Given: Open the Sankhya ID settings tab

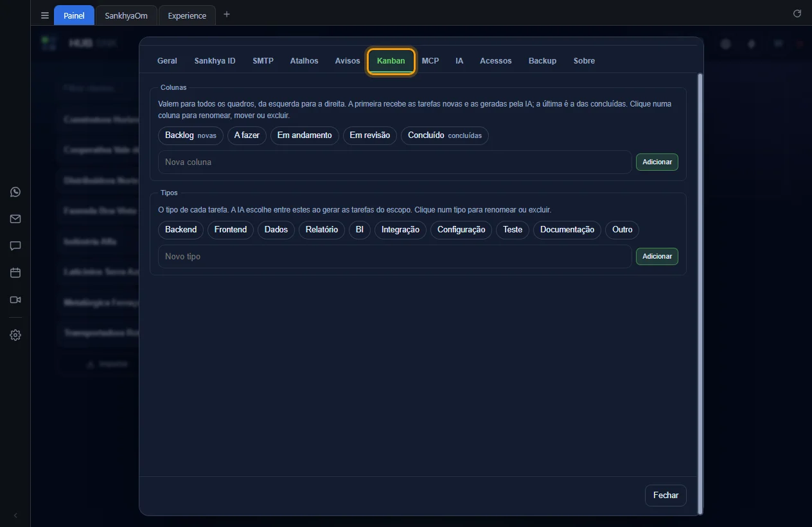Looking at the screenshot, I should 215,61.
